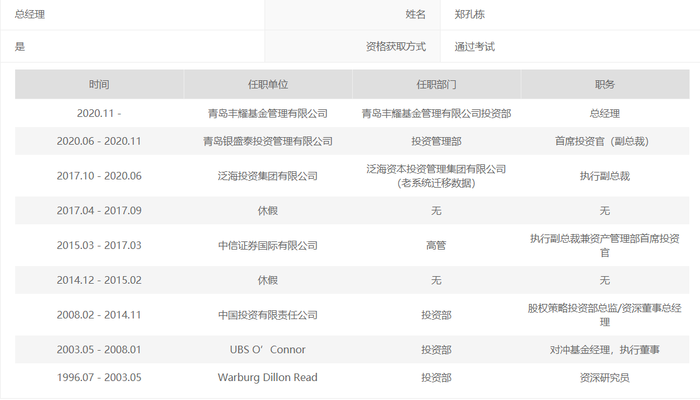Image resolution: width=700 pixels, height=400 pixels.
Task: Click the 投资管理部 department cell
Action: pos(436,141)
